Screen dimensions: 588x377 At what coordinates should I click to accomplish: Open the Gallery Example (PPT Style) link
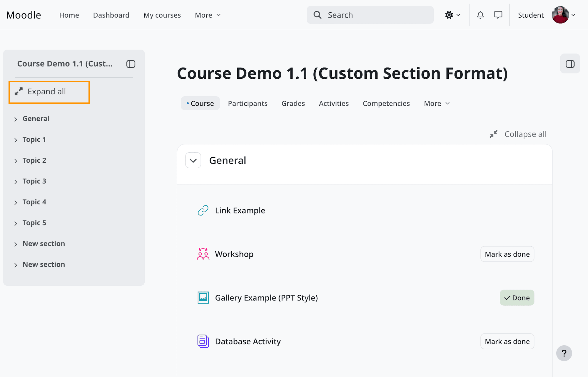(266, 298)
